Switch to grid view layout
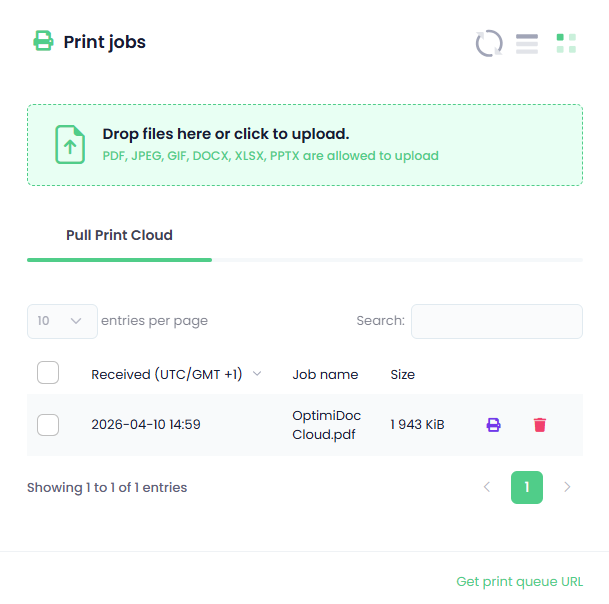The height and width of the screenshot is (604, 609). [x=566, y=43]
